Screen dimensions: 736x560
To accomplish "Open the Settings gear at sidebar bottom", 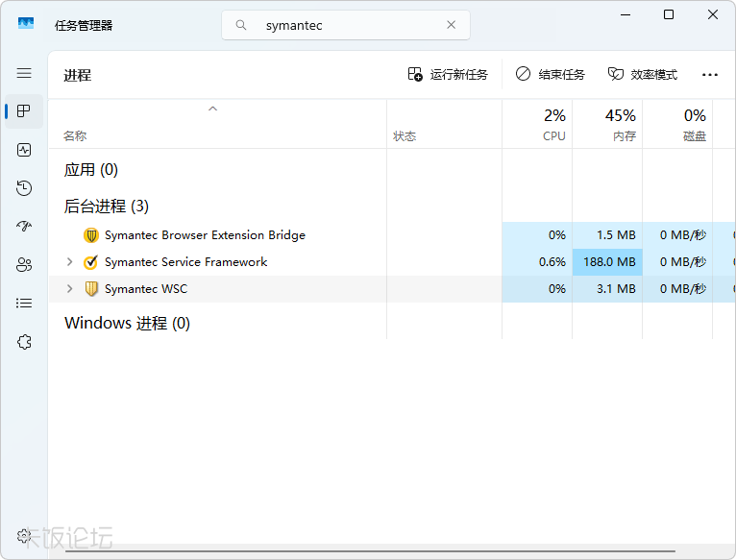I will click(x=23, y=536).
